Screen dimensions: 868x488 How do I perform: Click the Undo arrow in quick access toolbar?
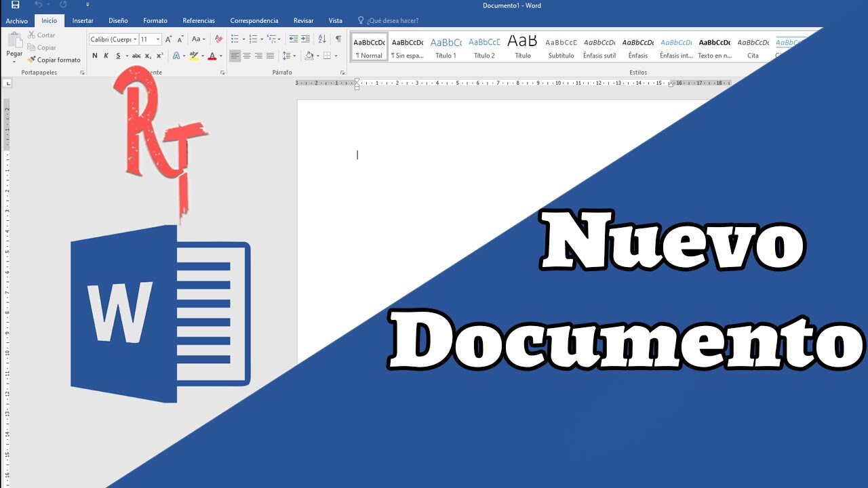click(x=38, y=5)
